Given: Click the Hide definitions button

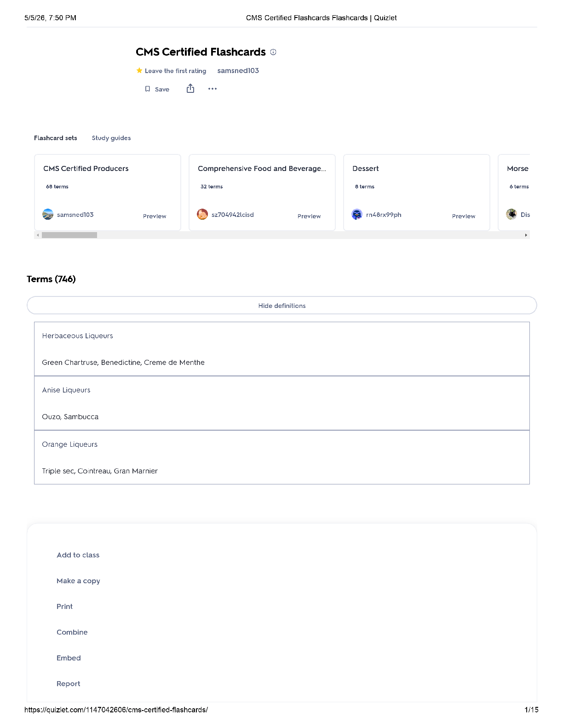Looking at the screenshot, I should pos(282,305).
